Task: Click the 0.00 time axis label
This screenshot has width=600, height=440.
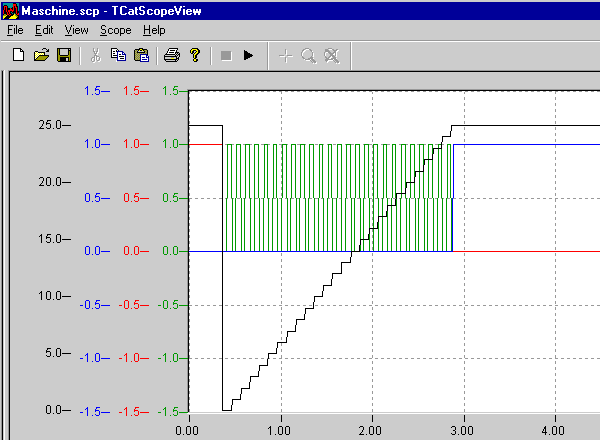Action: (187, 431)
